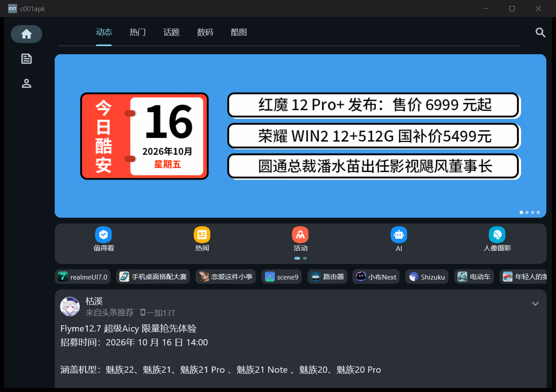The height and width of the screenshot is (392, 556).
Task: Open the 人像摄影 portrait icon
Action: 497,234
